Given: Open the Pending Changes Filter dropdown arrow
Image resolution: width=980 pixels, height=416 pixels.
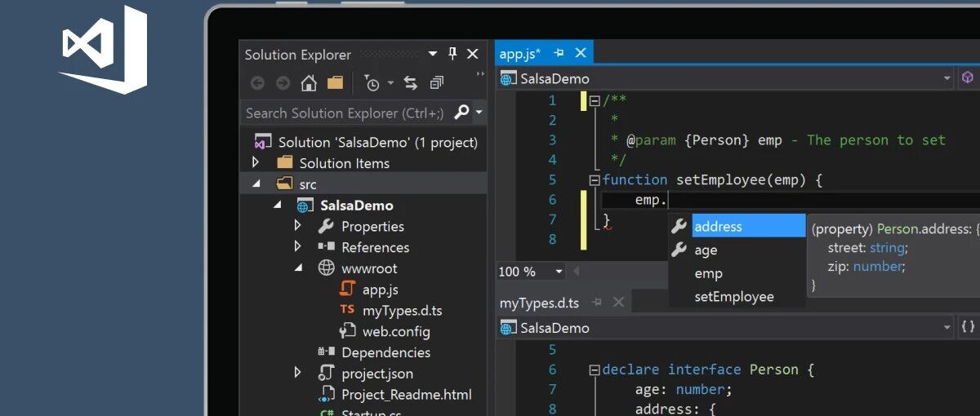Looking at the screenshot, I should click(x=390, y=83).
